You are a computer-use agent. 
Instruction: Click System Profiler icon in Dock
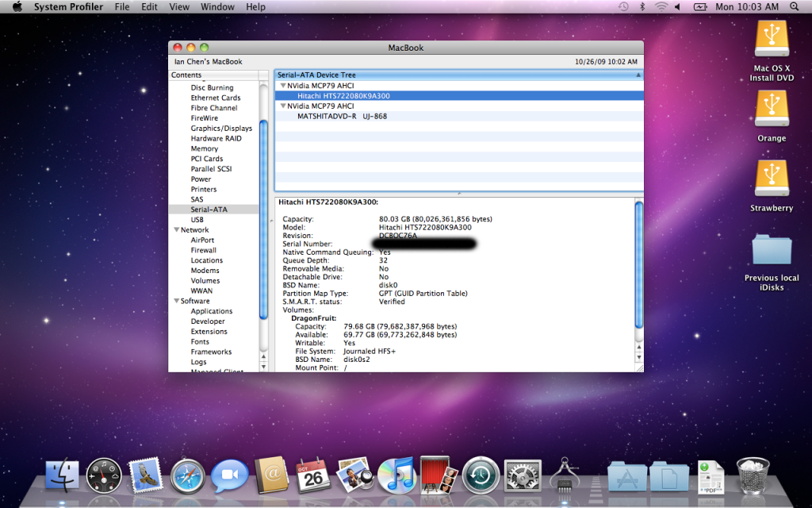(x=564, y=475)
